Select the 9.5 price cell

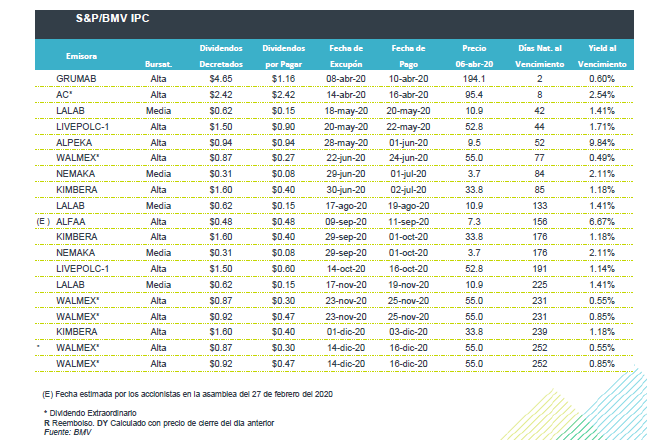474,143
